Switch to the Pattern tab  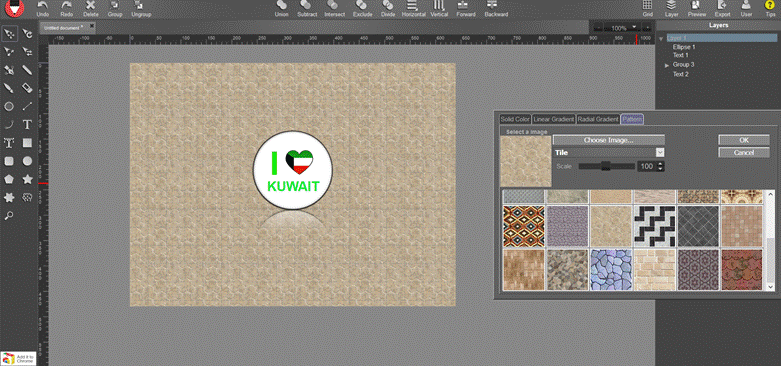632,120
